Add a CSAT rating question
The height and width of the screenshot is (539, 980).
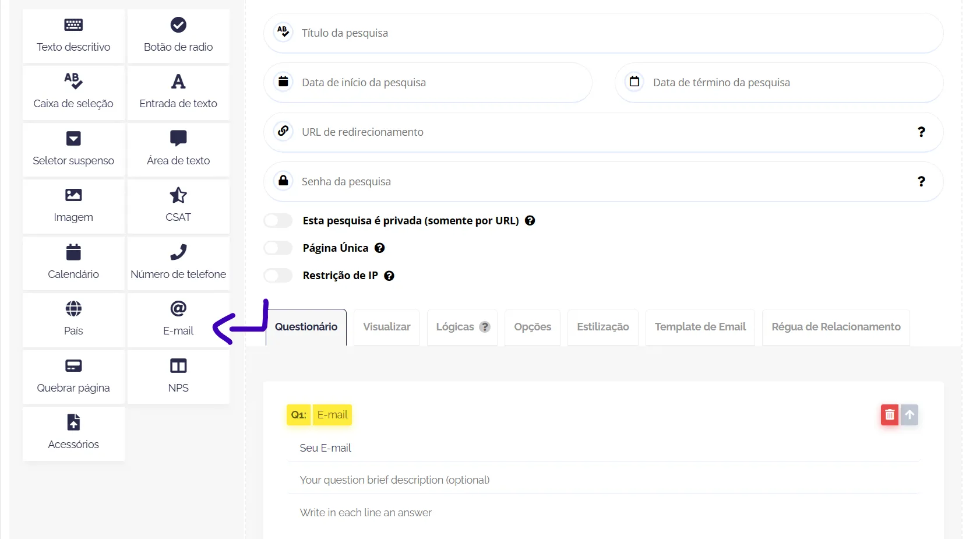(178, 206)
